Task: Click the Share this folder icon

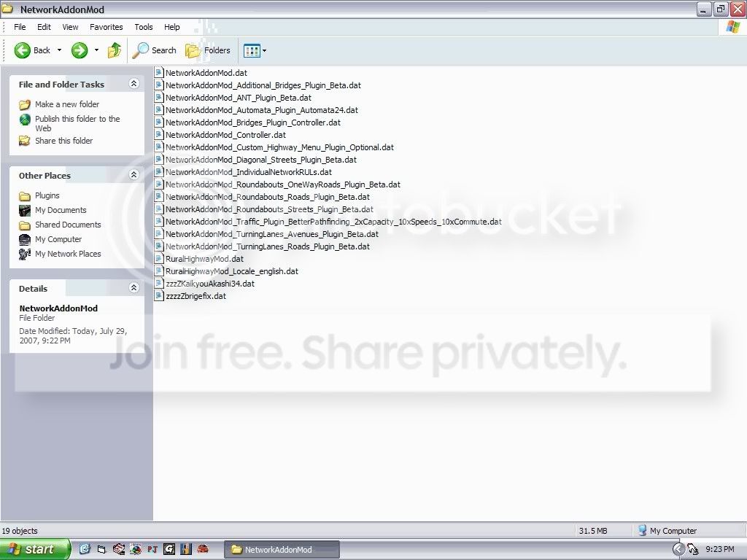Action: (x=25, y=141)
